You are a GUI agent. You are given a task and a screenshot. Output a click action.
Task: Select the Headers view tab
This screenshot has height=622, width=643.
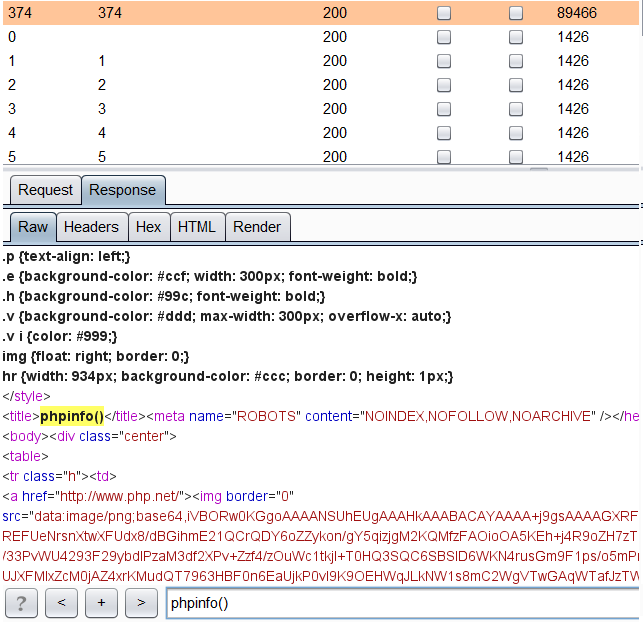click(x=91, y=227)
